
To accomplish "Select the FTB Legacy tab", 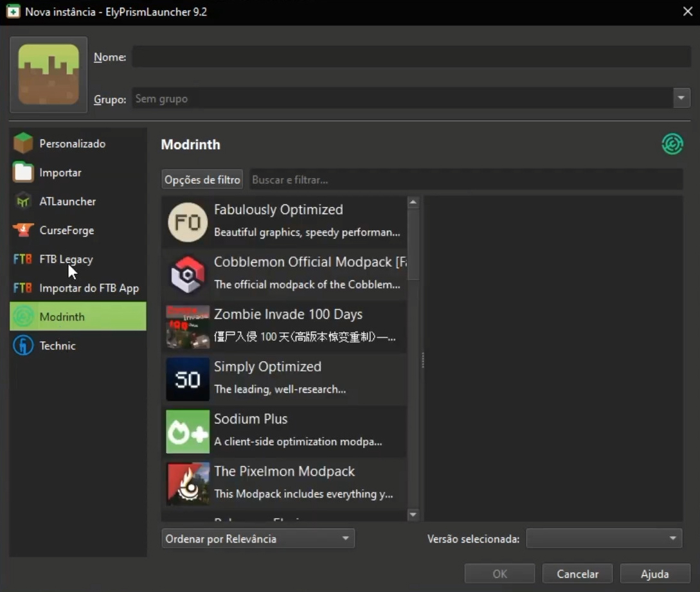I will tap(78, 259).
